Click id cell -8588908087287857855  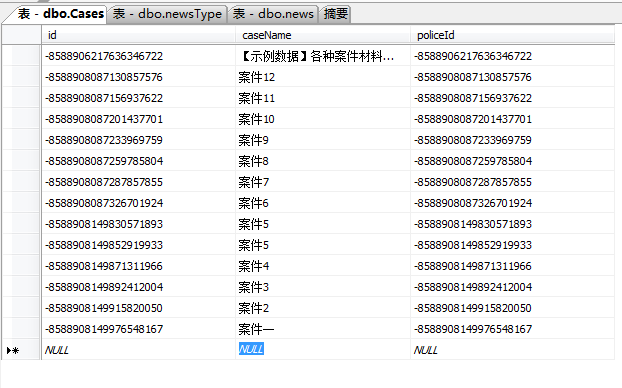pyautogui.click(x=138, y=182)
